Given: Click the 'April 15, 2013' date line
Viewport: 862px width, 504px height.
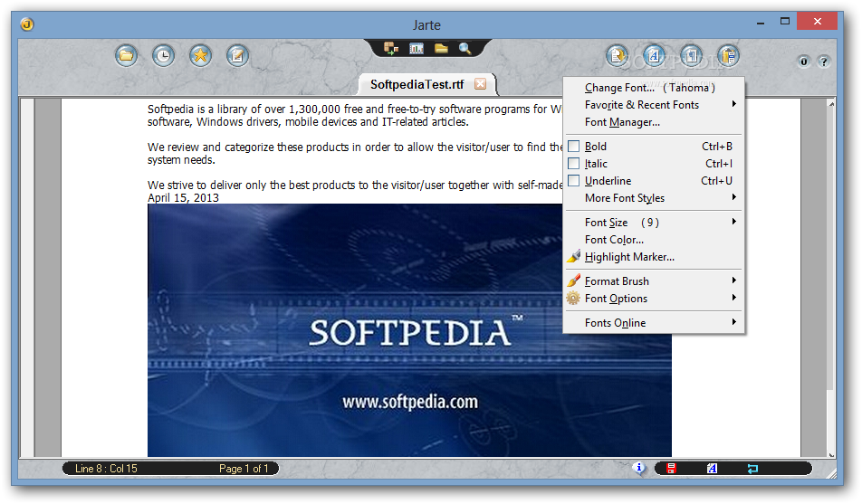Looking at the screenshot, I should click(x=183, y=198).
